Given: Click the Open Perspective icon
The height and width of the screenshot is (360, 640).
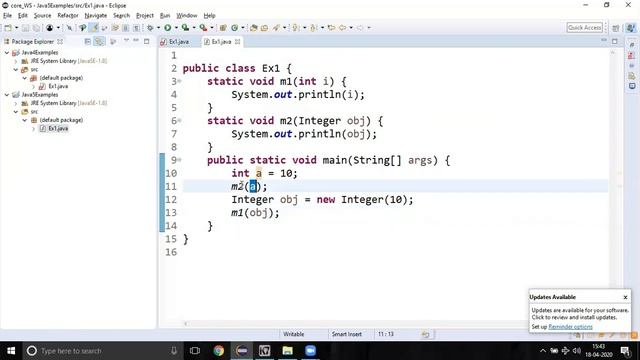Looking at the screenshot, I should click(616, 28).
